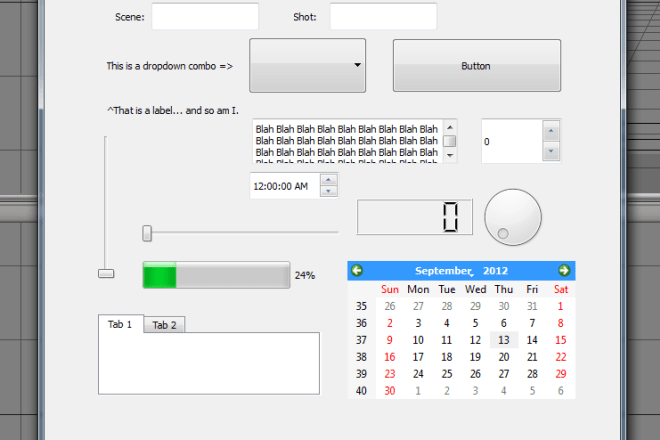Select Tab 1
660x440 pixels.
tap(120, 324)
